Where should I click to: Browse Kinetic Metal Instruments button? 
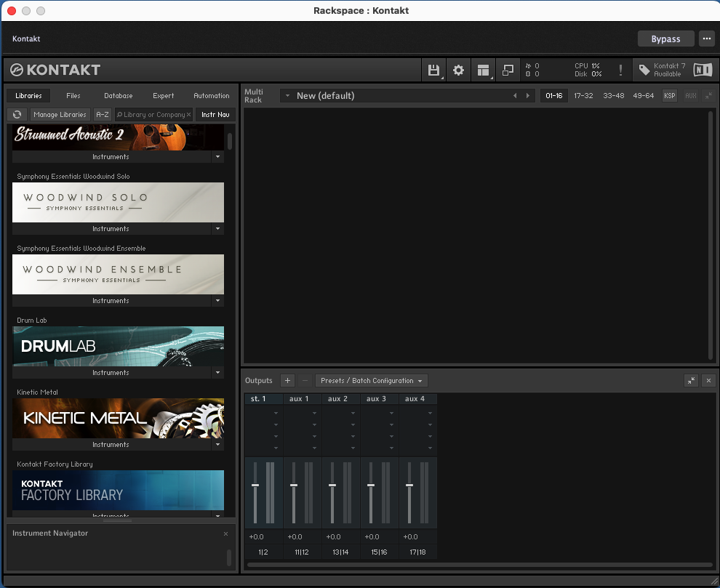[x=111, y=444]
